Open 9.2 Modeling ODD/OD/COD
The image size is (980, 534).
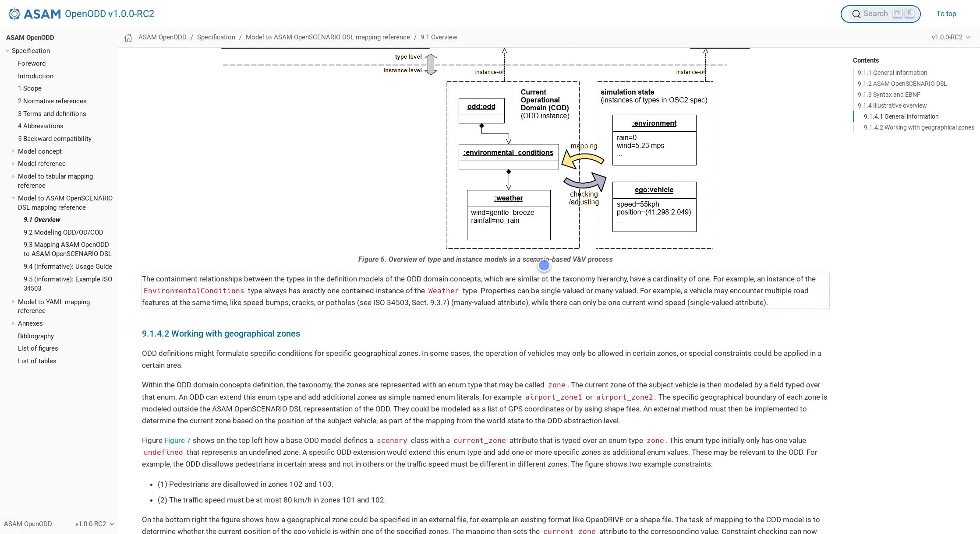(64, 232)
